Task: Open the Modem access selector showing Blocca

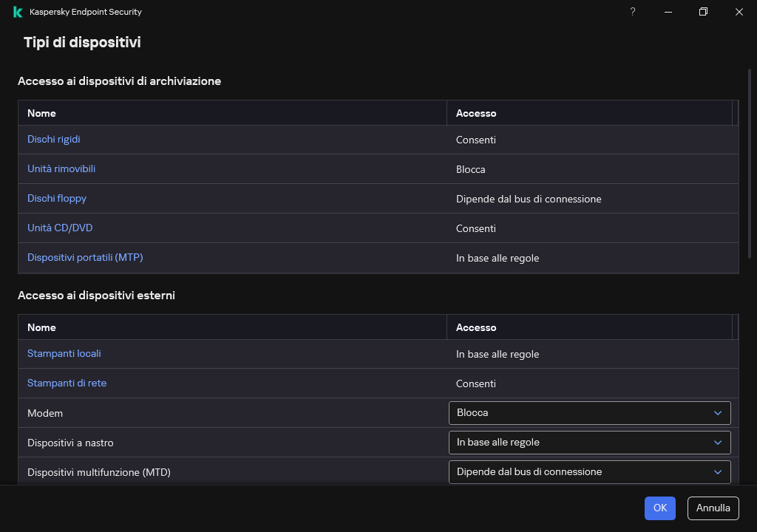Action: (x=590, y=413)
